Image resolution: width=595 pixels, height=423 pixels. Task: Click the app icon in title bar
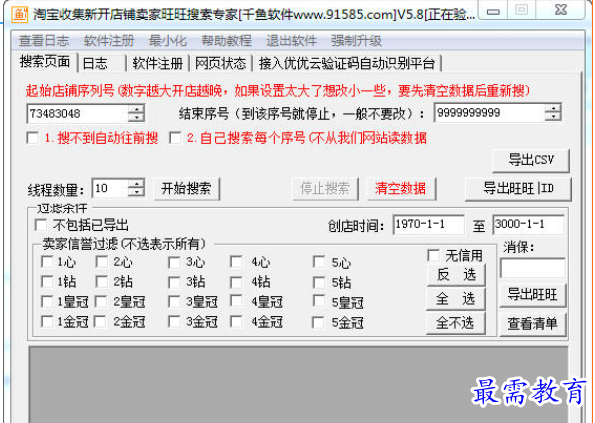click(x=19, y=14)
